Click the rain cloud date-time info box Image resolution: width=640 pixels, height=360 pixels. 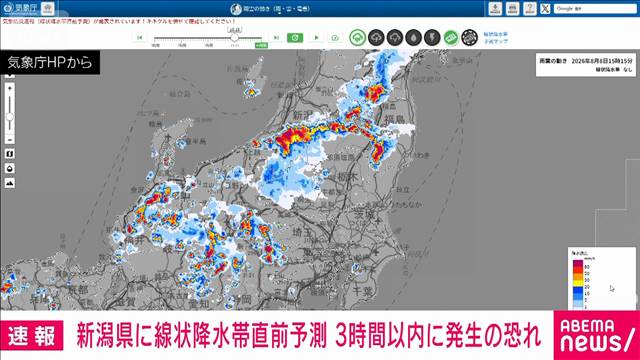585,65
